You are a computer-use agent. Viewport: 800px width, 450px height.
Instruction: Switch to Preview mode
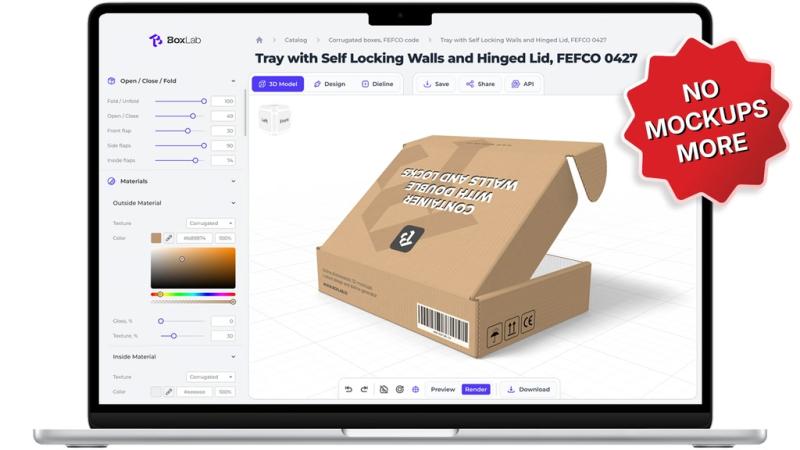click(443, 389)
